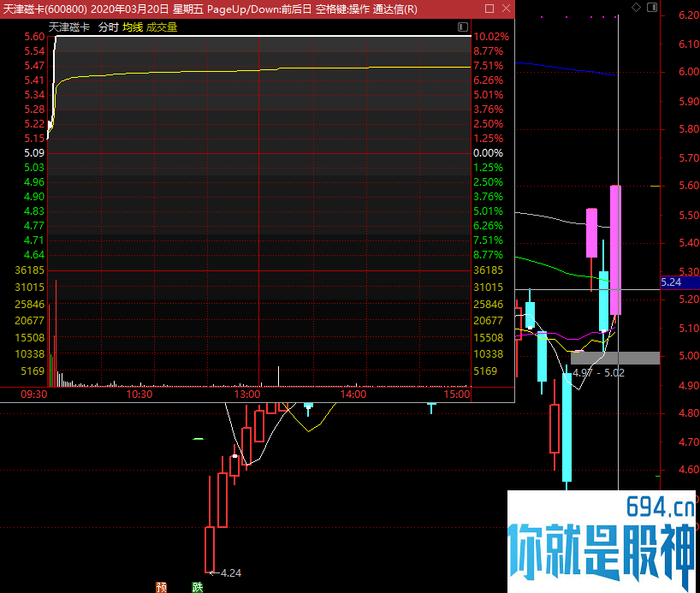
Task: Click the 15:00 time axis label
Action: click(x=457, y=394)
